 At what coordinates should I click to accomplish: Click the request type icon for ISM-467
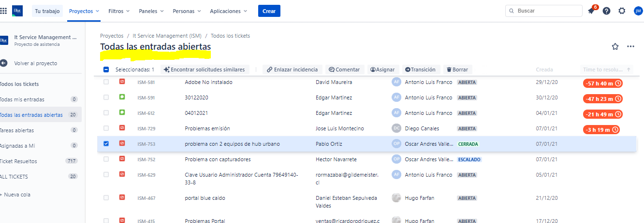point(122,197)
